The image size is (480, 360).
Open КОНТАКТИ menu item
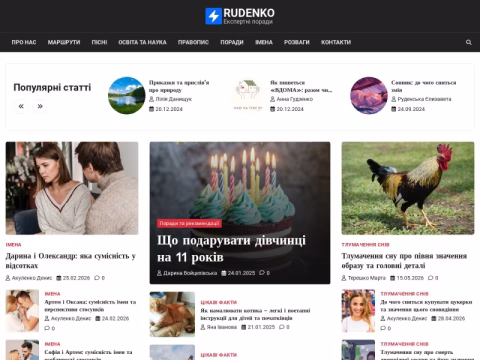(336, 42)
